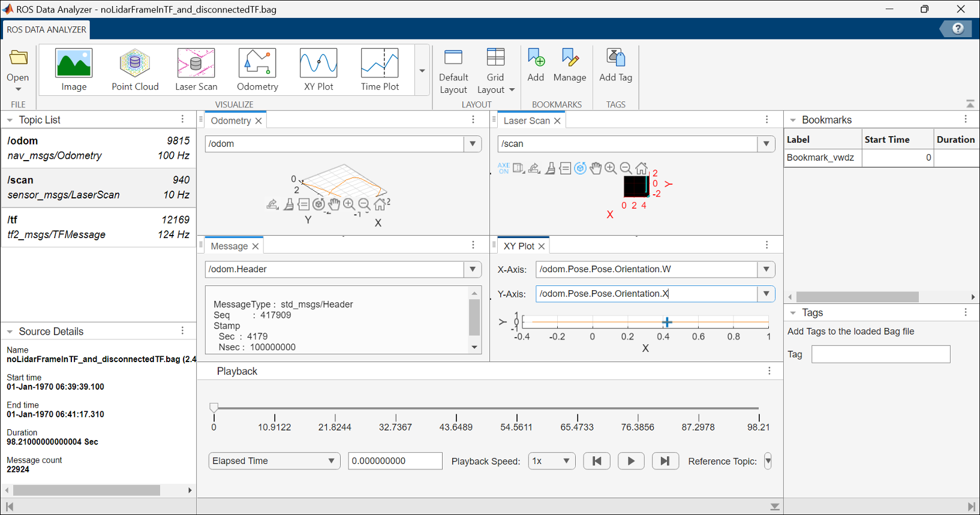Switch to the XY Plot tab

point(519,246)
